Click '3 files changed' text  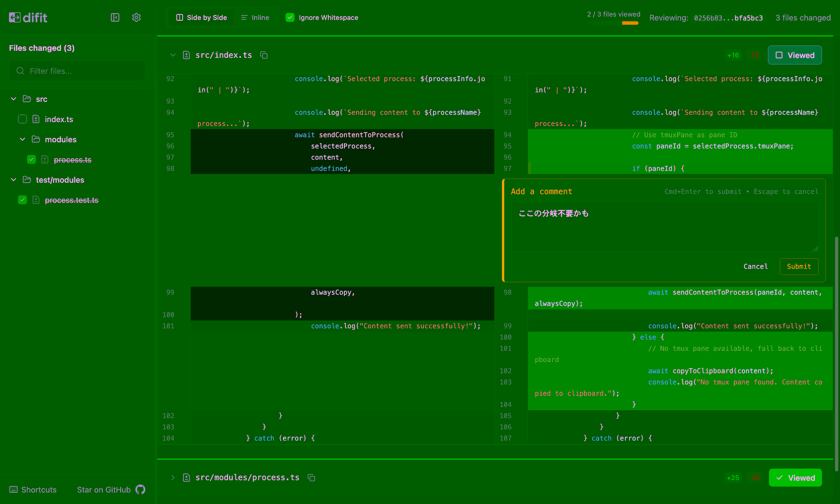(x=803, y=18)
